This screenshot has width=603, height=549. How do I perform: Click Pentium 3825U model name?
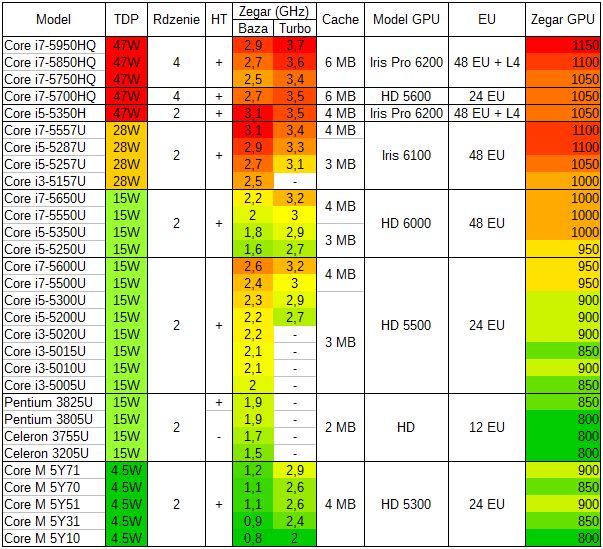tap(48, 402)
